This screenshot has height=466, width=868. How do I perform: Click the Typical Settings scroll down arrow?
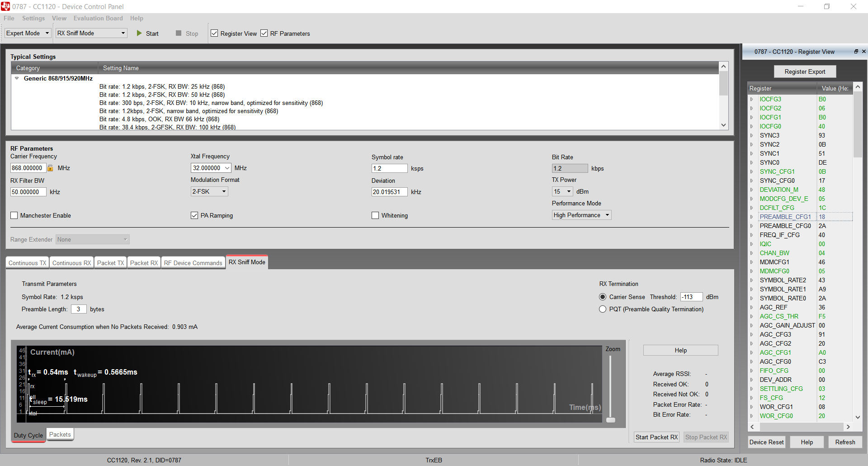(x=723, y=125)
